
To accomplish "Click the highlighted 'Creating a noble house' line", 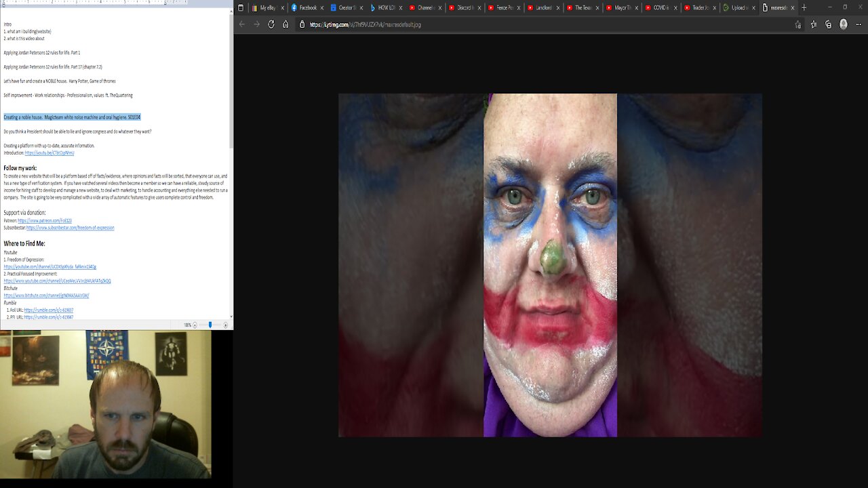I will (x=72, y=117).
